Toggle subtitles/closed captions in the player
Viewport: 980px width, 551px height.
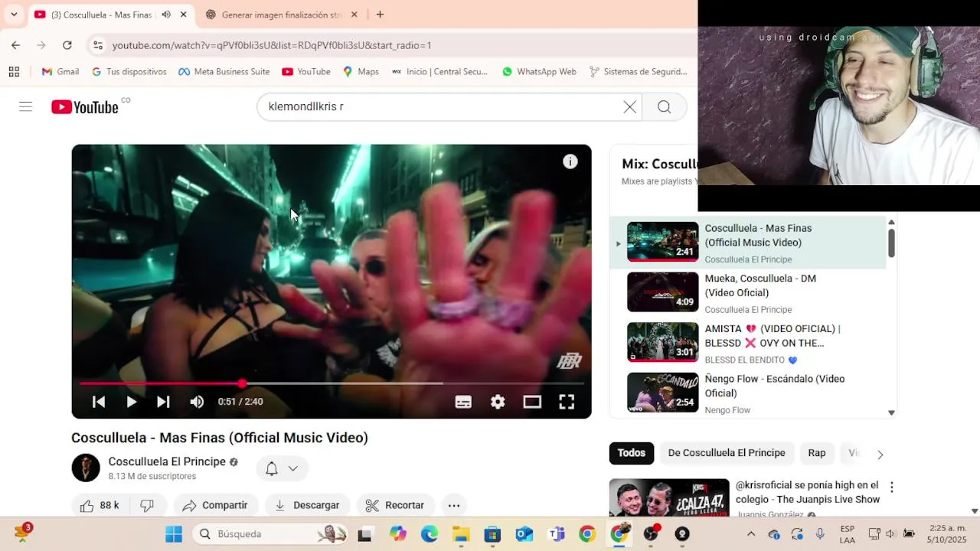point(463,402)
